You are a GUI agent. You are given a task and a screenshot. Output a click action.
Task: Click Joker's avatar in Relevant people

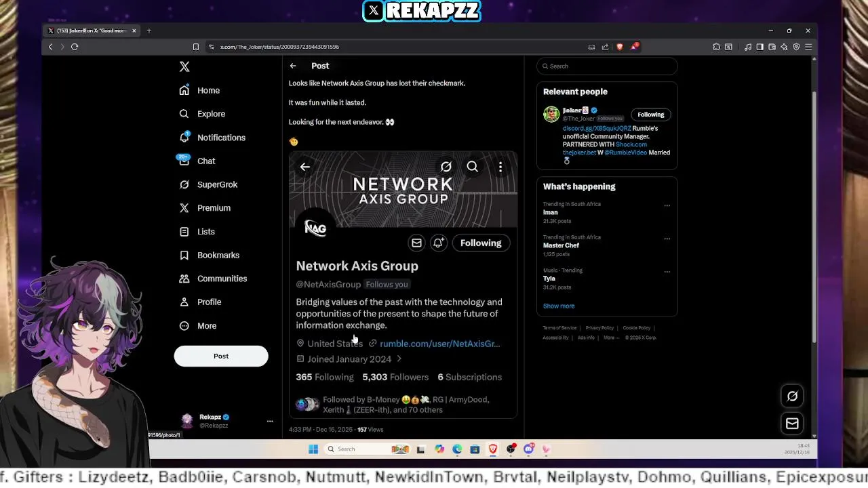(x=551, y=114)
